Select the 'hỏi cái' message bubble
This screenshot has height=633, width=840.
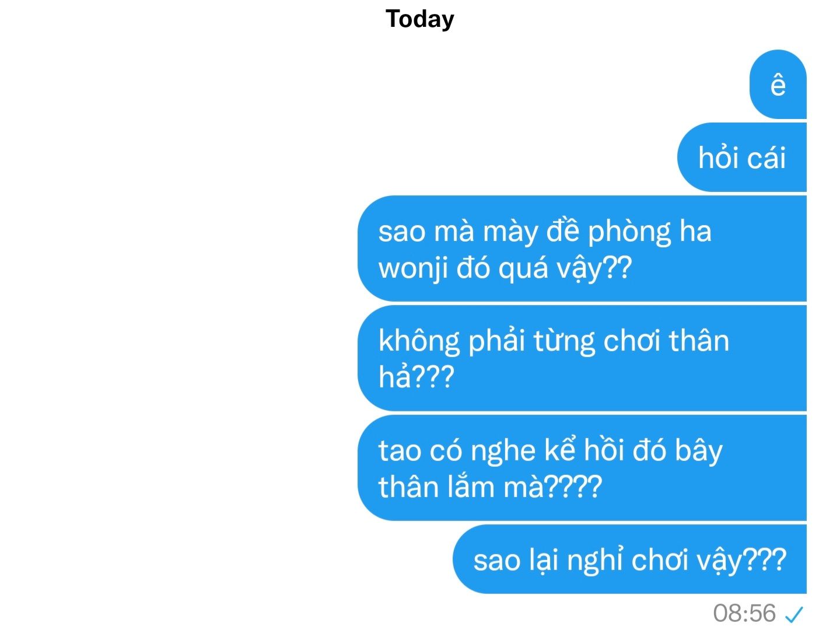pyautogui.click(x=741, y=158)
